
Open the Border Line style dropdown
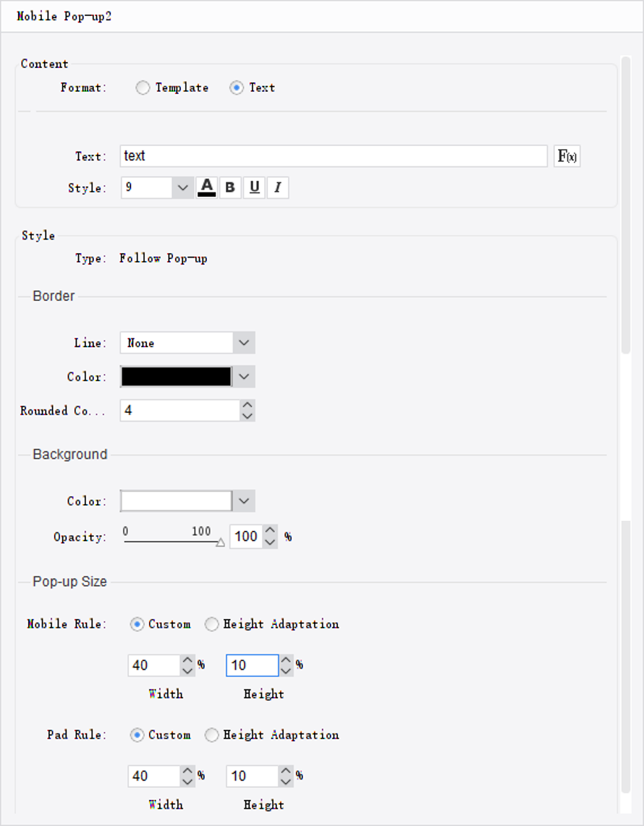[244, 342]
